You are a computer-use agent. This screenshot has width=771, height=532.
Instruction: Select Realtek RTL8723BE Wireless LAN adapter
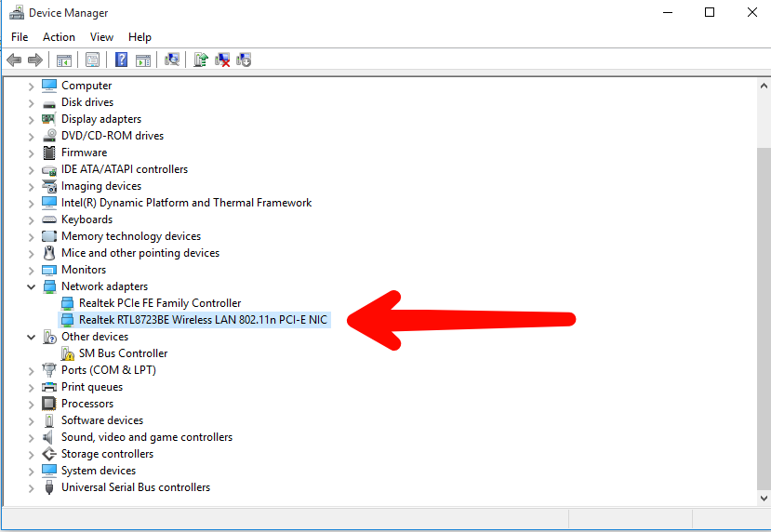[x=203, y=320]
